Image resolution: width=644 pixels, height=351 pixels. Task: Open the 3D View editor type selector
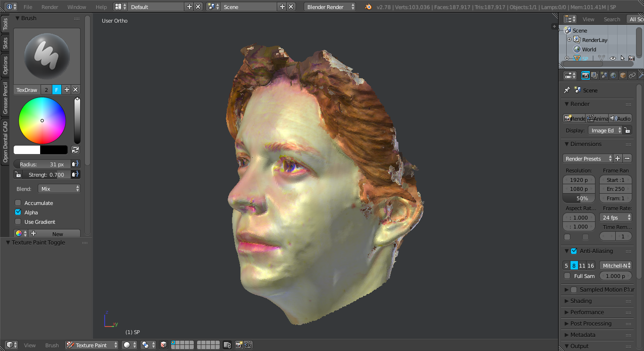[11, 345]
